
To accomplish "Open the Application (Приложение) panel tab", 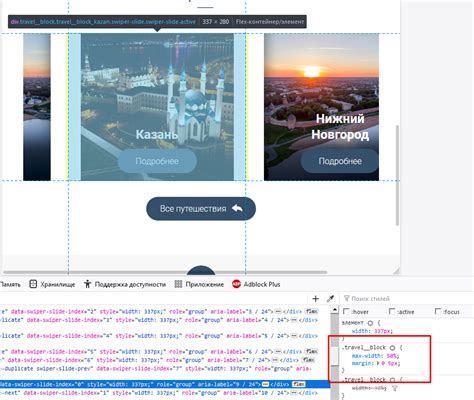I will pos(199,284).
